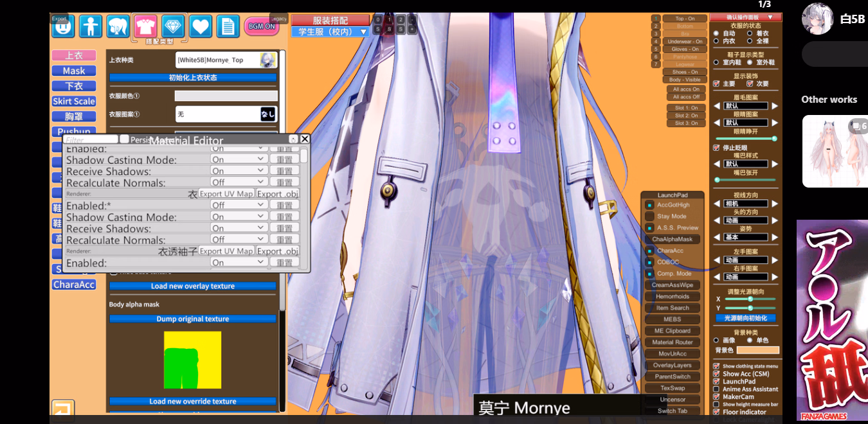Open the hair editing category icon
The height and width of the screenshot is (424, 868).
118,26
